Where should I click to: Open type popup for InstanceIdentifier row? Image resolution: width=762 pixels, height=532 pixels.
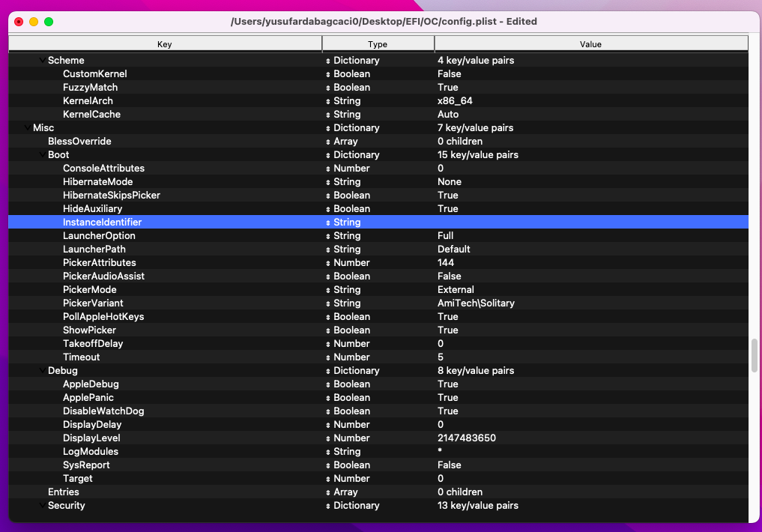pyautogui.click(x=328, y=223)
